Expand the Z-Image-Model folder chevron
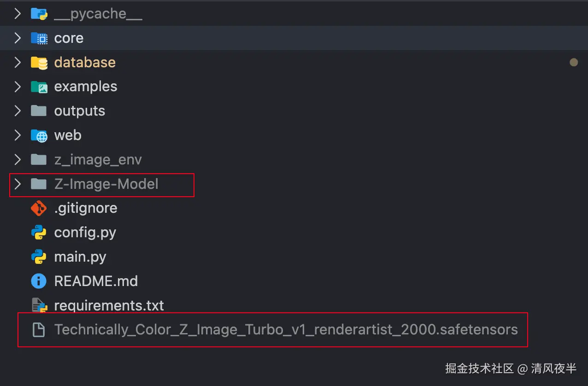 coord(18,184)
